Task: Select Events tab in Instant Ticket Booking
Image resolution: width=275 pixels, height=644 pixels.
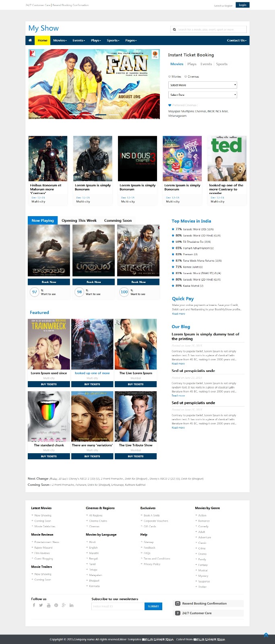Action: 206,64
